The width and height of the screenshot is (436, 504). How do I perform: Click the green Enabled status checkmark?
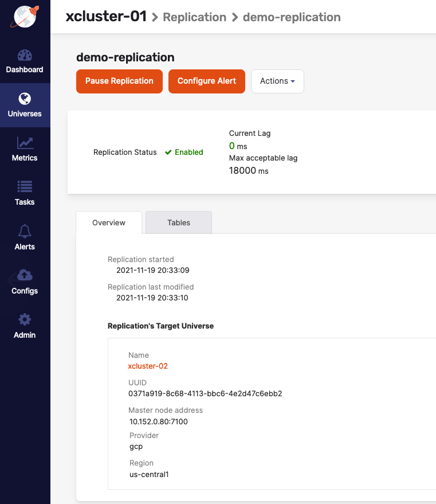(168, 153)
